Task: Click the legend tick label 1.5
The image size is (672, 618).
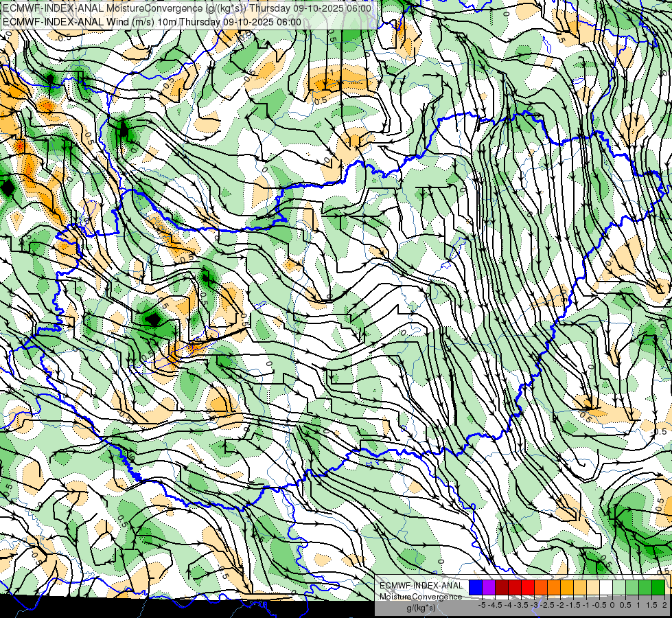Action: (652, 605)
